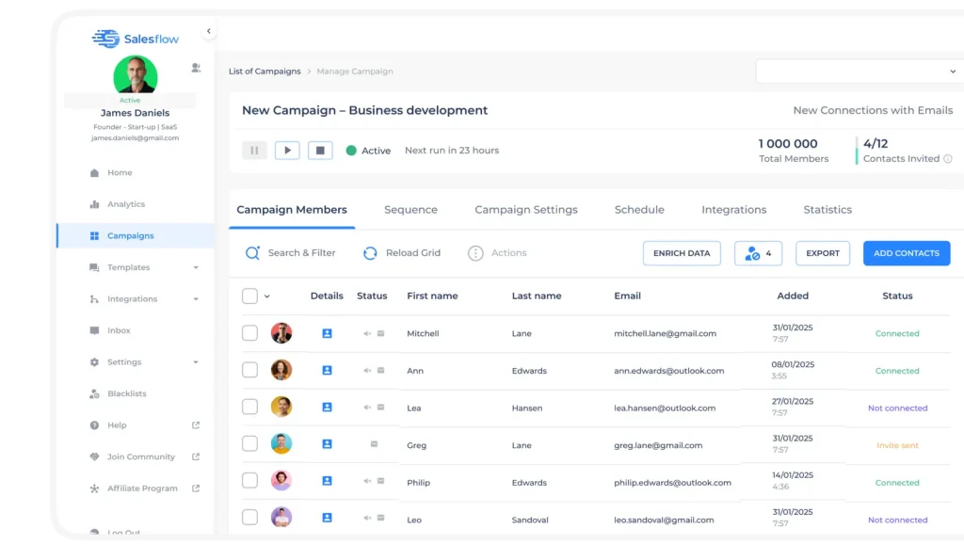Expand the Templates sidebar submenu
The width and height of the screenshot is (964, 560).
coord(196,268)
